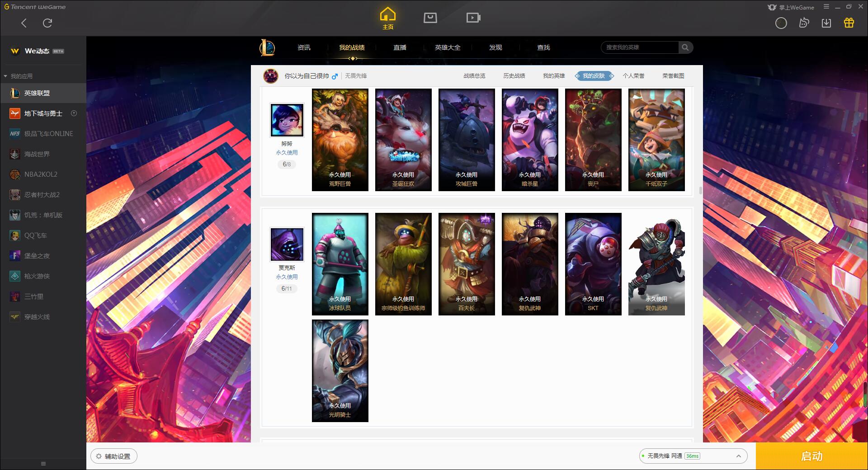Click the 辅助设置 button
The image size is (868, 470).
tap(114, 456)
